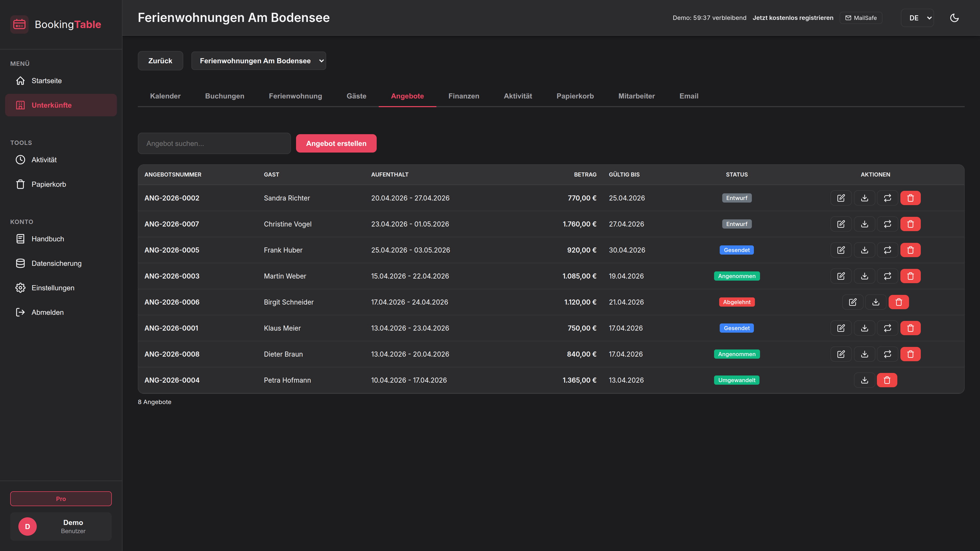Edit Christine Vogel's offer ANG-2026-0007

[841, 224]
